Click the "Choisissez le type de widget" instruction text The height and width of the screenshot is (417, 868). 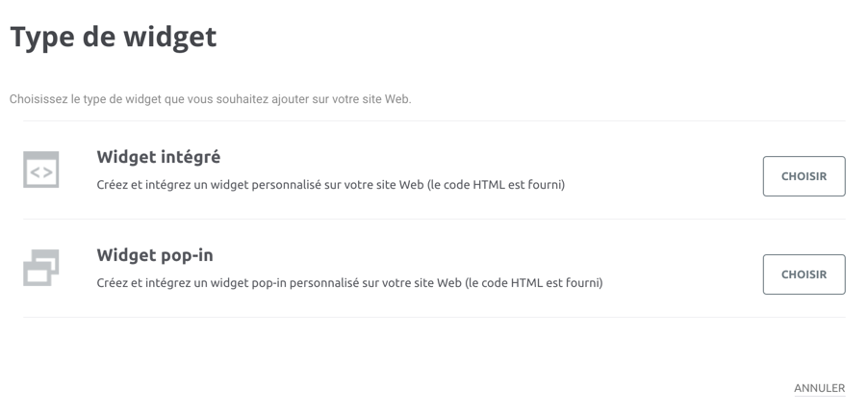click(211, 100)
